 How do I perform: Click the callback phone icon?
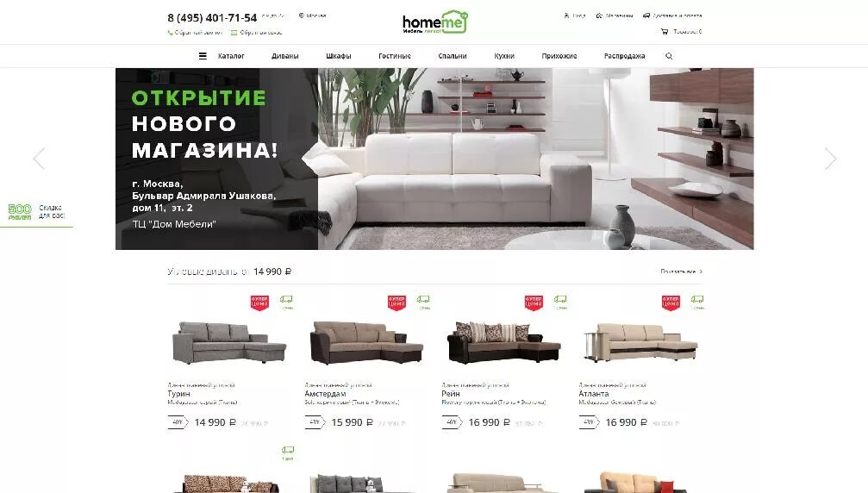pyautogui.click(x=170, y=33)
